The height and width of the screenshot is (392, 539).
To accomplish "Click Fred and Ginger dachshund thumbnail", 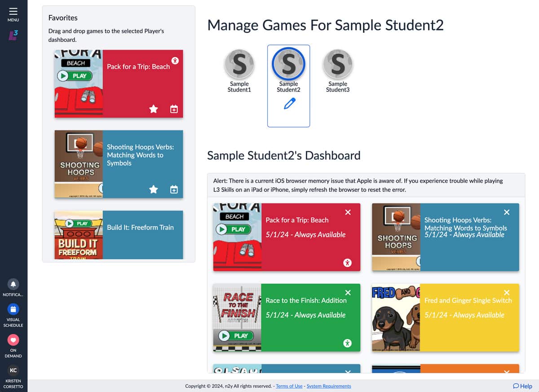I will (x=396, y=317).
